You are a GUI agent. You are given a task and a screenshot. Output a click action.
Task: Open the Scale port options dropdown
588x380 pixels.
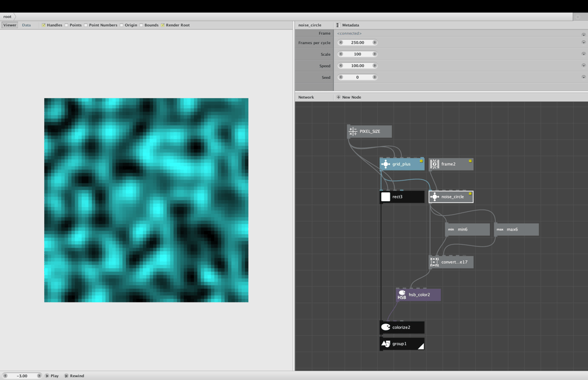click(x=583, y=54)
